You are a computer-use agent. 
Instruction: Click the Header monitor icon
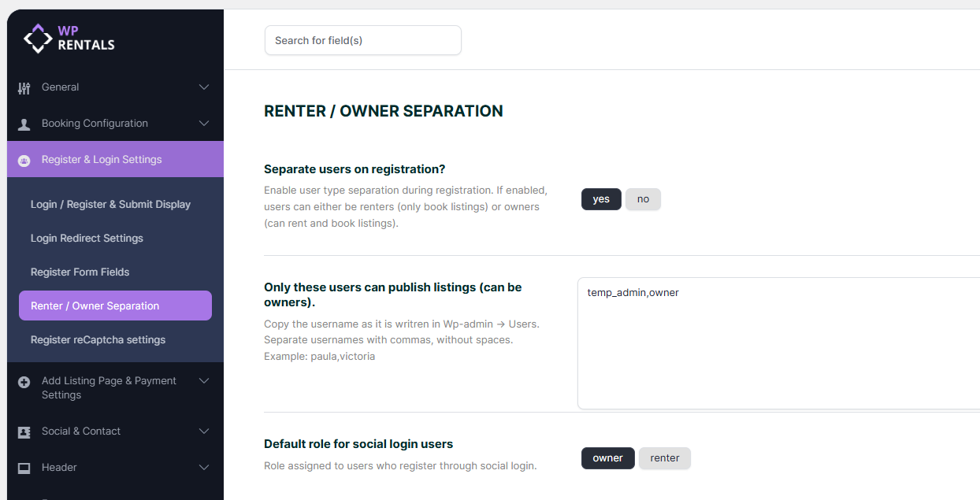click(x=24, y=468)
